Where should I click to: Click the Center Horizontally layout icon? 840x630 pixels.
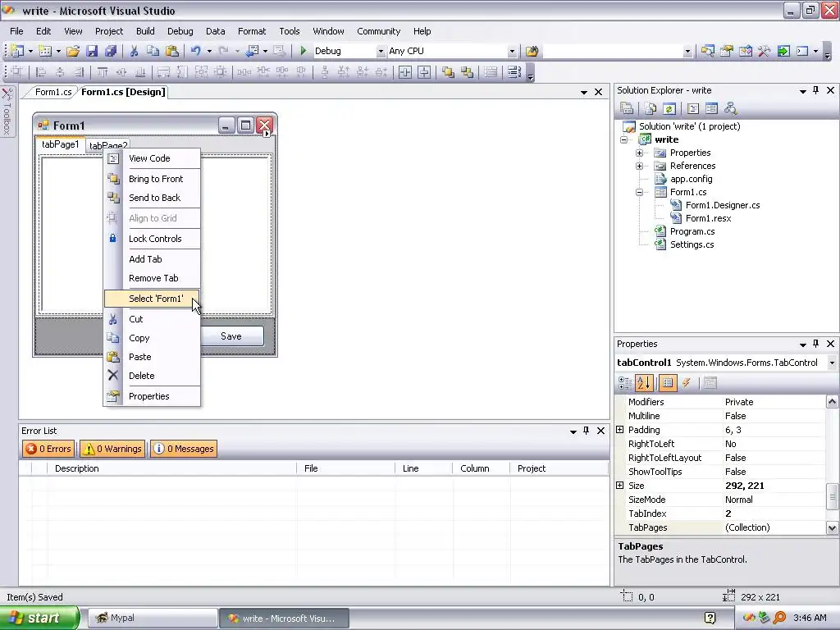click(405, 72)
